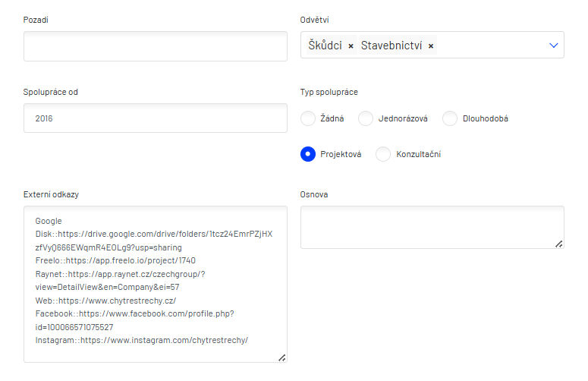Click into the Spolupráce od field

(x=156, y=118)
